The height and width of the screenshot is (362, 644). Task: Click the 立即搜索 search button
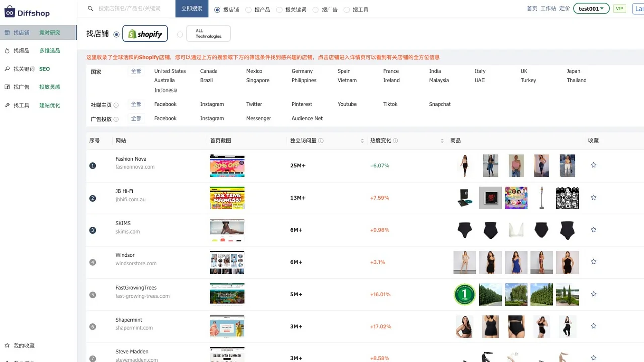tap(191, 9)
